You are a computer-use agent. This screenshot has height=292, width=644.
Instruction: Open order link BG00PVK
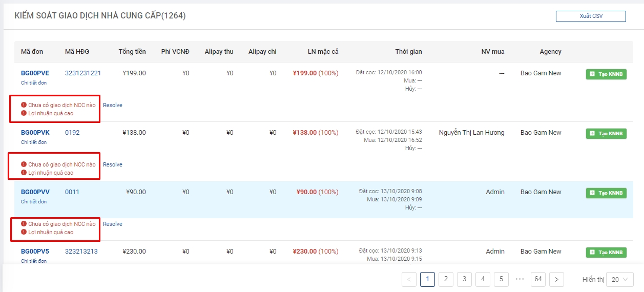(35, 133)
